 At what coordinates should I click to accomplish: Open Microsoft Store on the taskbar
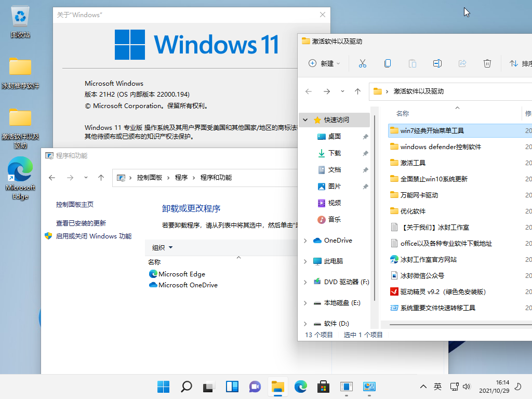pyautogui.click(x=323, y=387)
